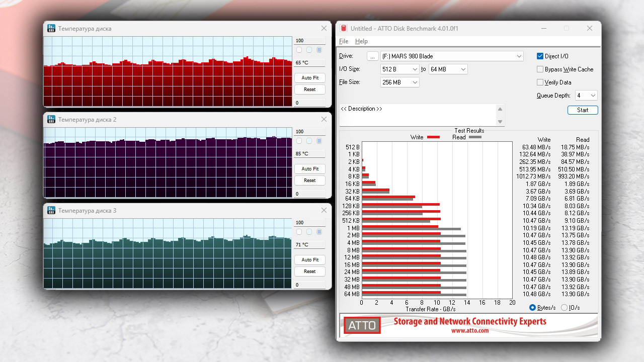Click the 'Температура диска' window app icon
Screen dimensions: 644x362
(x=51, y=29)
